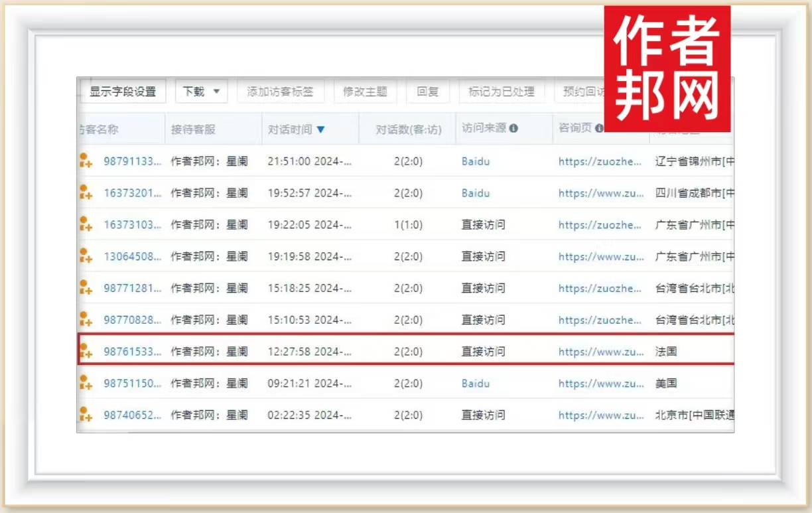Click 修改主题 toolbar button
The height and width of the screenshot is (513, 812).
tap(365, 92)
